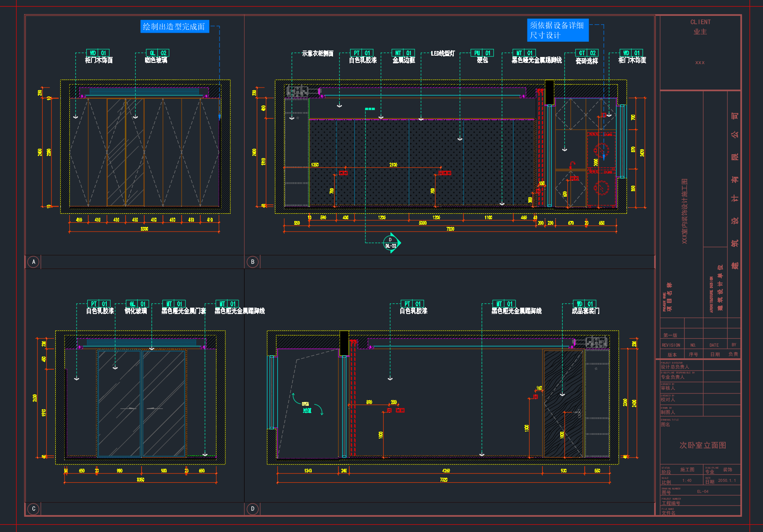Screen dimensions: 763x532
Task: Select the 黑色哑光金属门套 label
Action: click(x=184, y=311)
